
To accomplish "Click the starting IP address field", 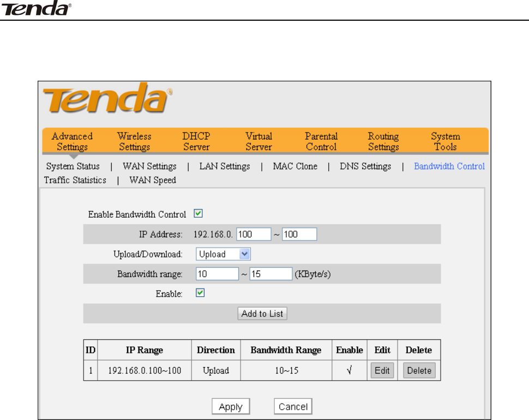I will tap(254, 234).
